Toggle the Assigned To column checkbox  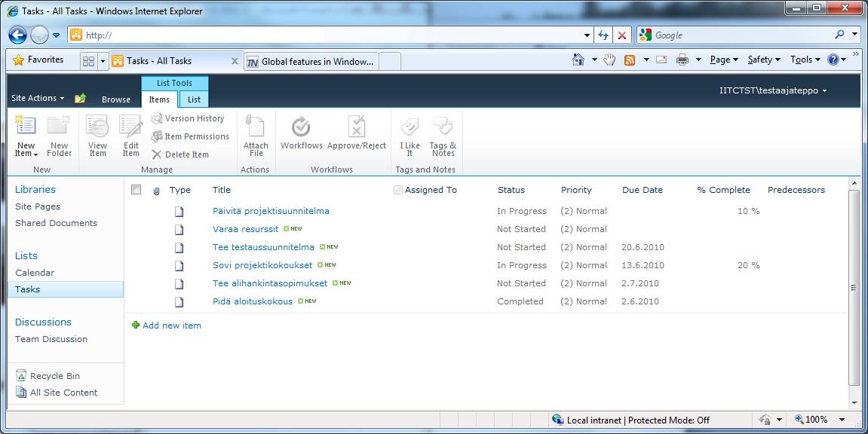tap(398, 190)
